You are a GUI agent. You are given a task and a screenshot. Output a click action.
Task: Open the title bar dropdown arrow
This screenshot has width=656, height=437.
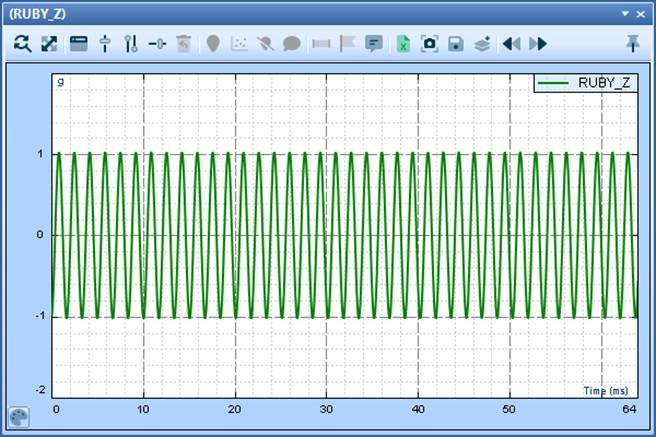coord(625,14)
